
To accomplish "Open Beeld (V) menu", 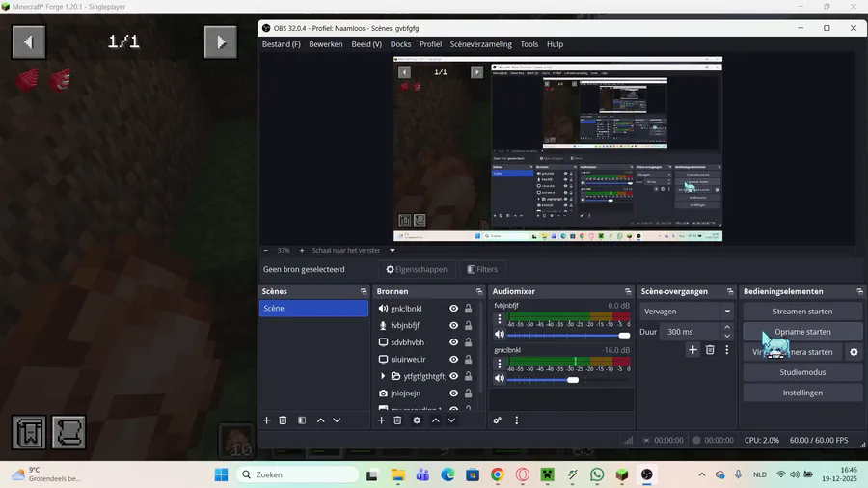I will tap(366, 44).
